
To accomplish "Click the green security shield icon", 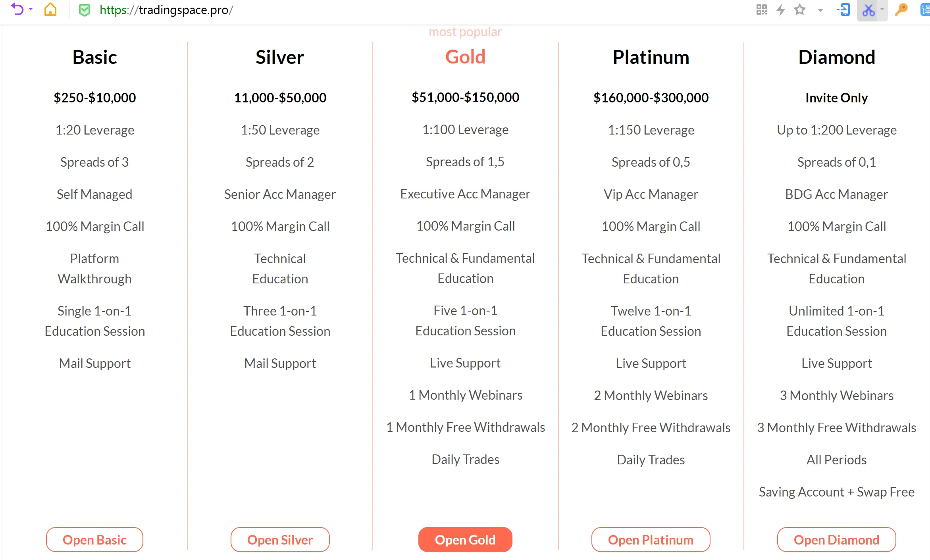I will point(85,10).
